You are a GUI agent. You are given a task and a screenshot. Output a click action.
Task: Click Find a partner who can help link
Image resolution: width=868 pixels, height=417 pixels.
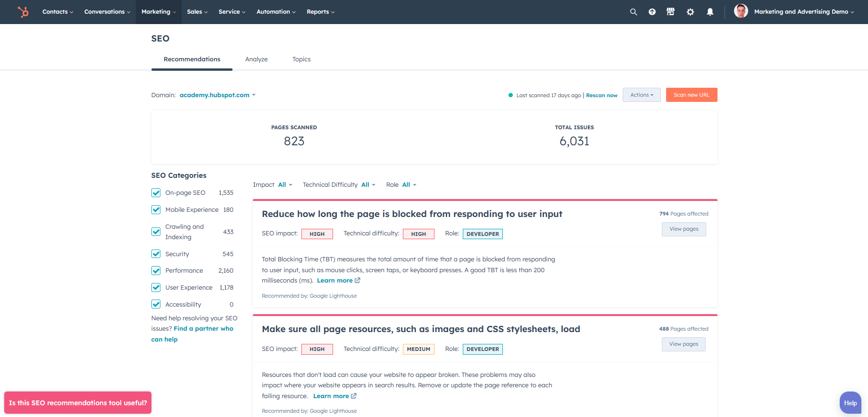tap(192, 334)
